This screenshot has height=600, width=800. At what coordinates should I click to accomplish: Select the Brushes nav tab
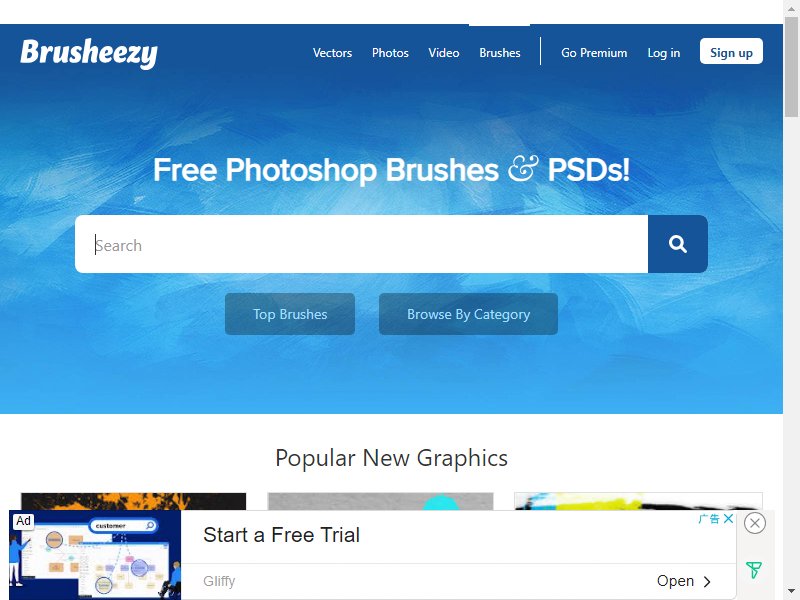[x=499, y=53]
